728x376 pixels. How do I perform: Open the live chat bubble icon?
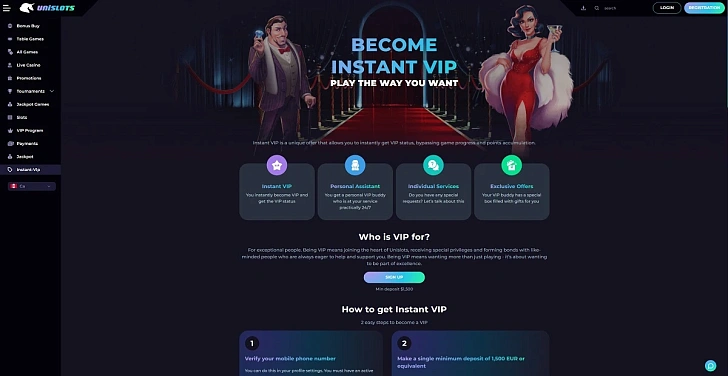(710, 366)
